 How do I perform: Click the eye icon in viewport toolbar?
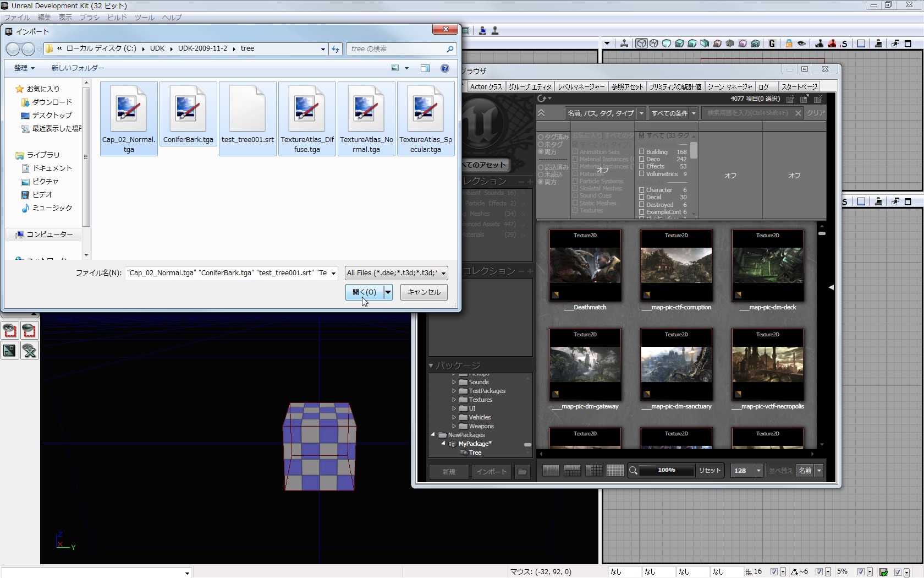[802, 43]
